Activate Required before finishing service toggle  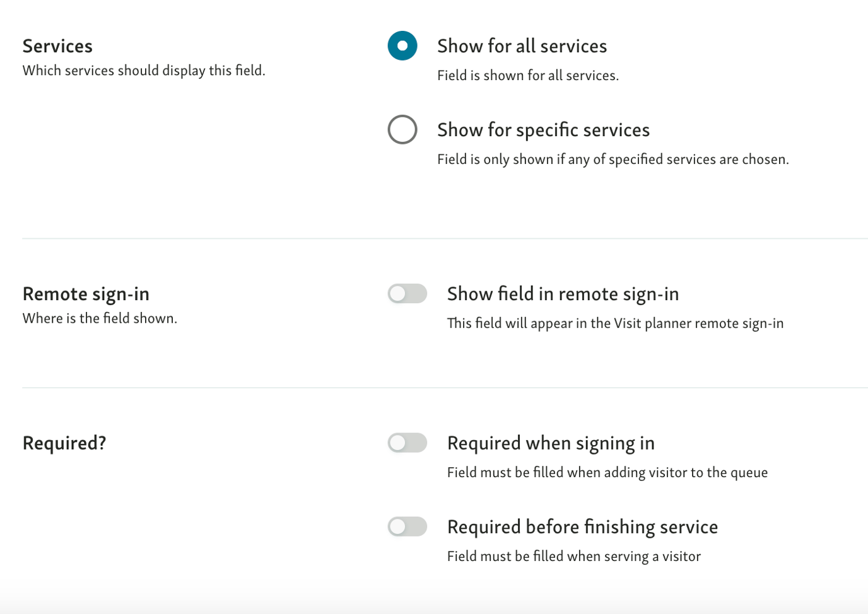pos(407,526)
